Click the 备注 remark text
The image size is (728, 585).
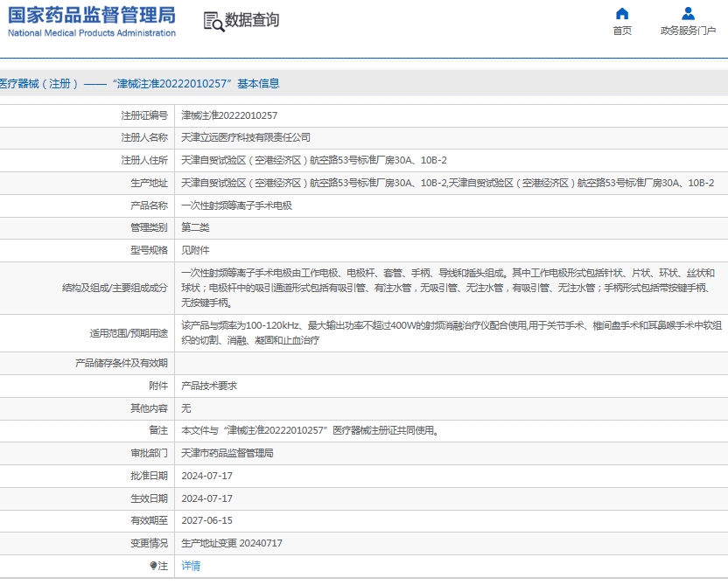click(311, 430)
